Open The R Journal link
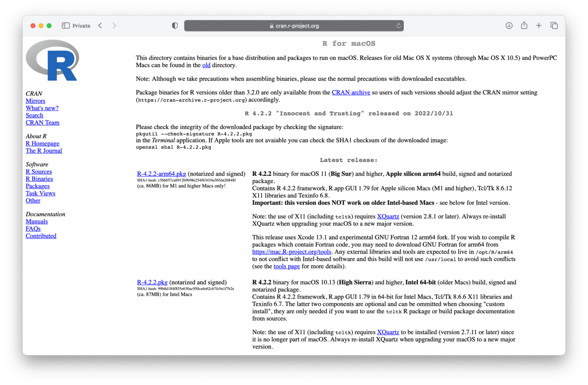The height and width of the screenshot is (385, 588). point(44,151)
